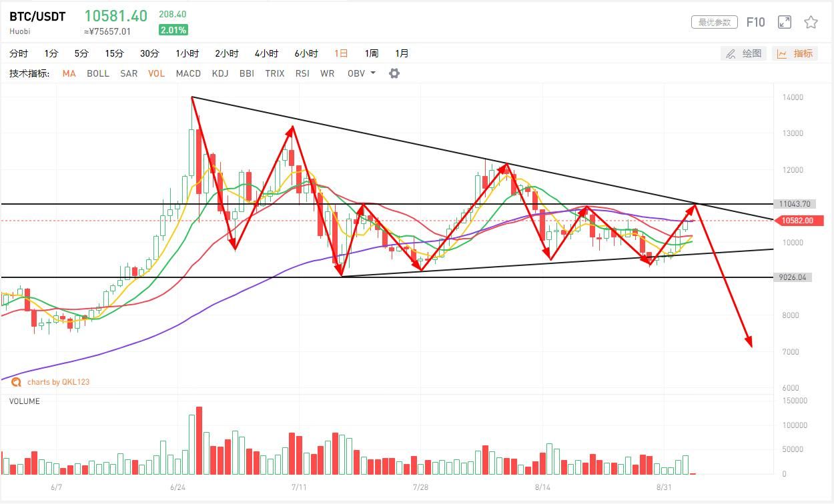Click the fullscreen expand icon
Image resolution: width=834 pixels, height=504 pixels.
coord(785,22)
